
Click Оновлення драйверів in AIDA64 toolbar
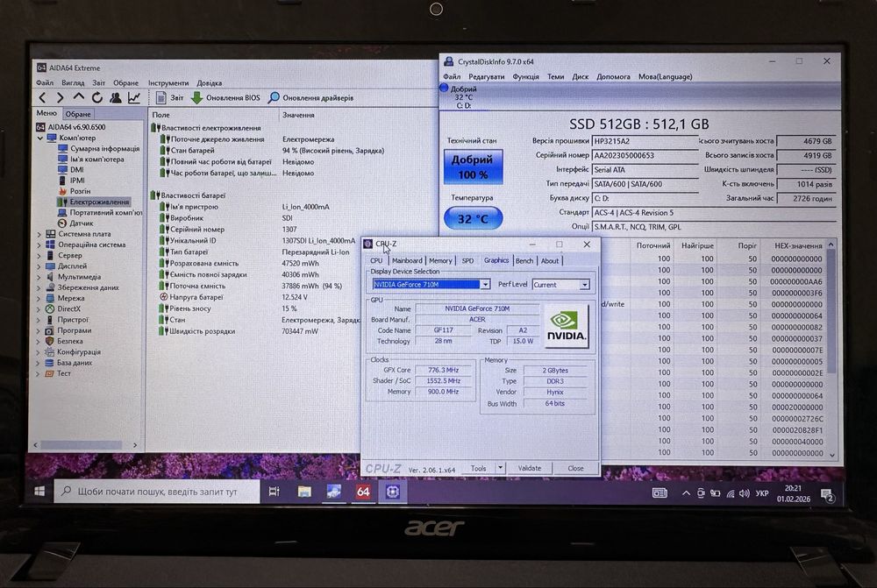(x=311, y=98)
